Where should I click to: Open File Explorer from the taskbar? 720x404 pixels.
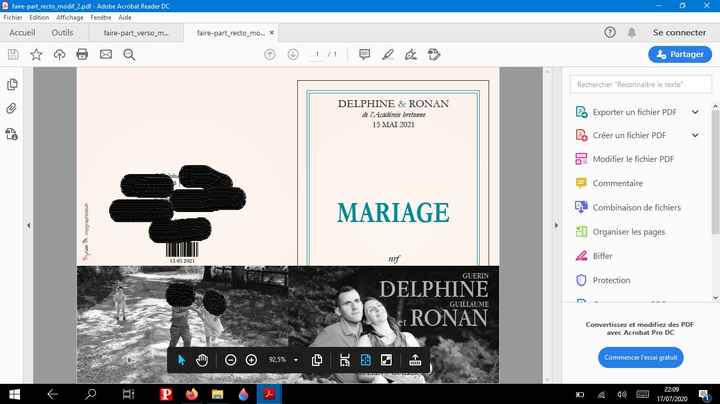[x=218, y=394]
